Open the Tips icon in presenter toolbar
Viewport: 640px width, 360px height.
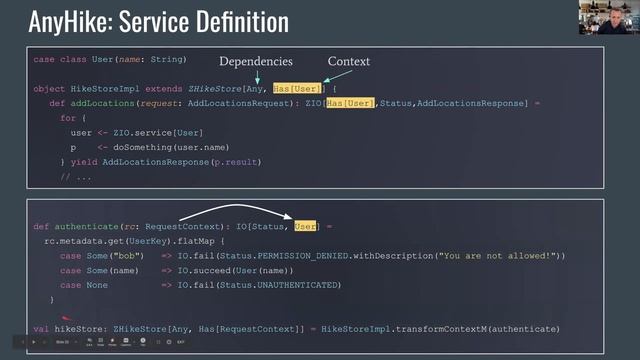(143, 342)
